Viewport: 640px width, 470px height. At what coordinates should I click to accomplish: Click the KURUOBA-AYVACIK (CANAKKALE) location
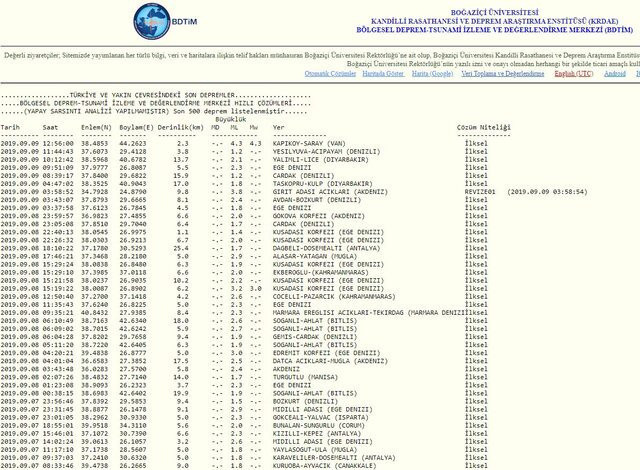click(x=324, y=466)
